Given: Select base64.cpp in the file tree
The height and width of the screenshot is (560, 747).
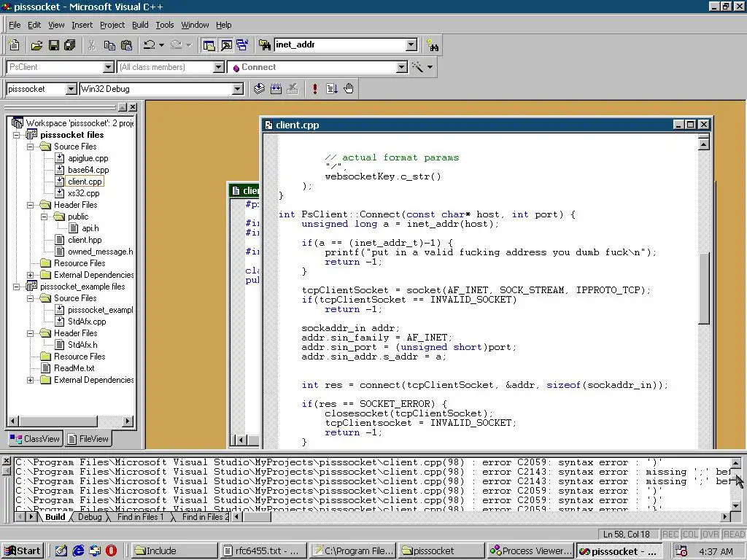Looking at the screenshot, I should tap(88, 170).
